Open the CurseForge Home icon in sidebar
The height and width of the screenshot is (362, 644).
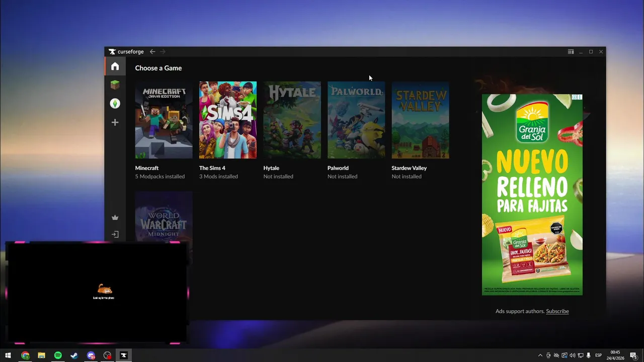click(x=115, y=66)
